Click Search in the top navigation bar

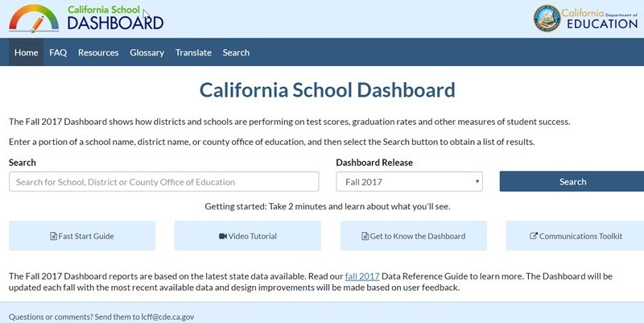pyautogui.click(x=236, y=52)
